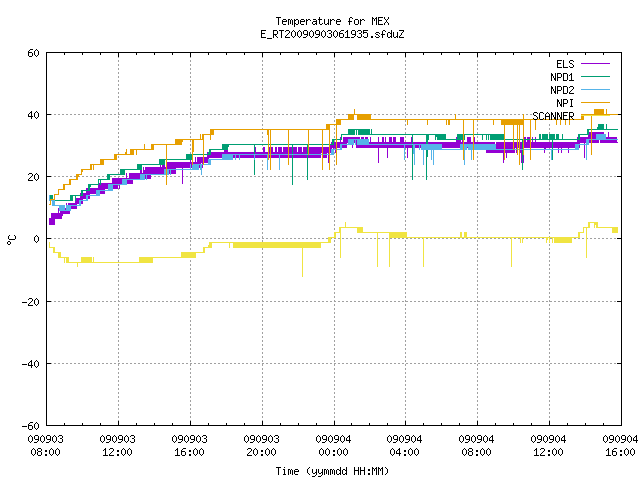Click the NPI legend label

[565, 103]
